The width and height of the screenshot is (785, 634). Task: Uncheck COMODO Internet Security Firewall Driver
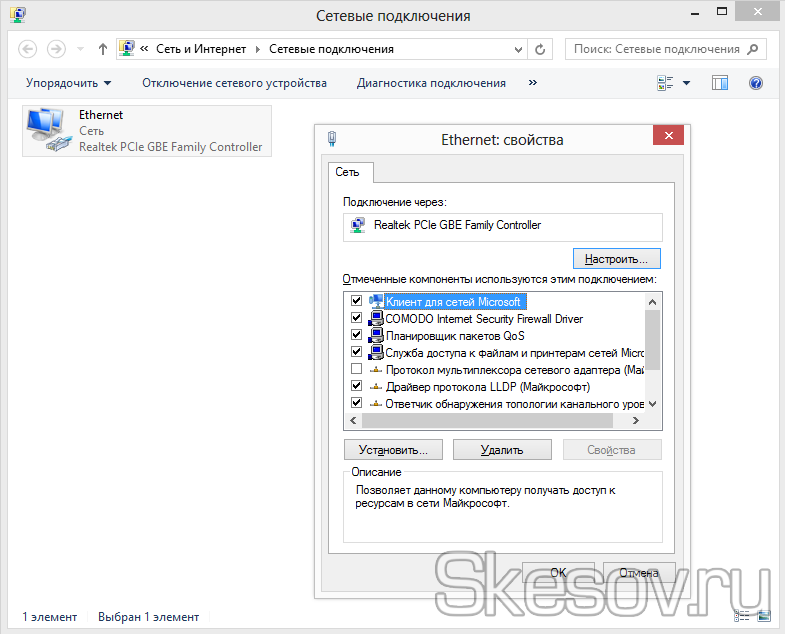pos(356,318)
